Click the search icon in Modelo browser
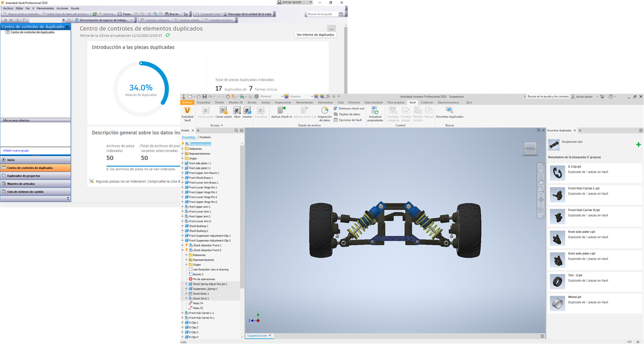644x344 pixels. point(237,131)
